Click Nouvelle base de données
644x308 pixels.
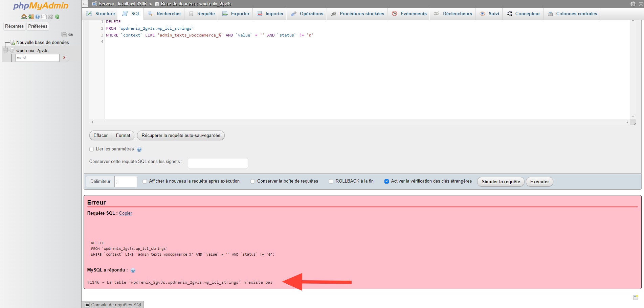43,43
